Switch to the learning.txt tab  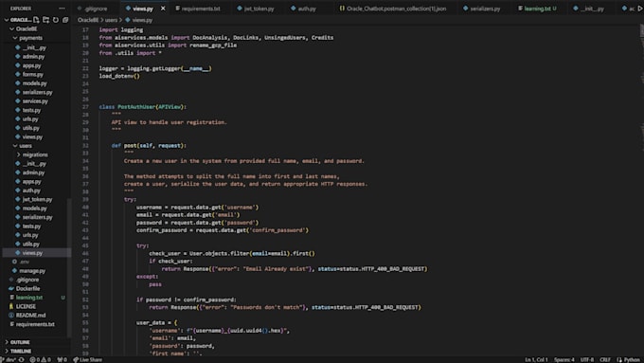click(x=537, y=9)
